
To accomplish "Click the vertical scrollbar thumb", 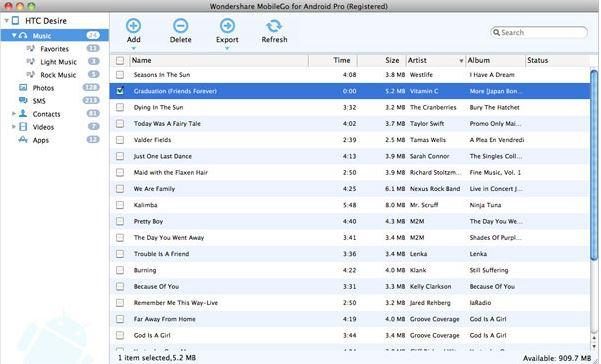I will pos(594,165).
